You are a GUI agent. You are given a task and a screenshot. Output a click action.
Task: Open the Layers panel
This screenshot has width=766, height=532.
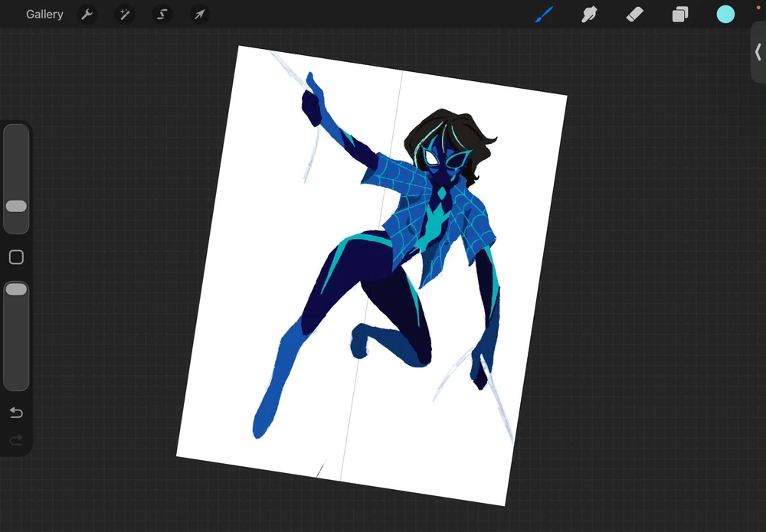coord(680,15)
